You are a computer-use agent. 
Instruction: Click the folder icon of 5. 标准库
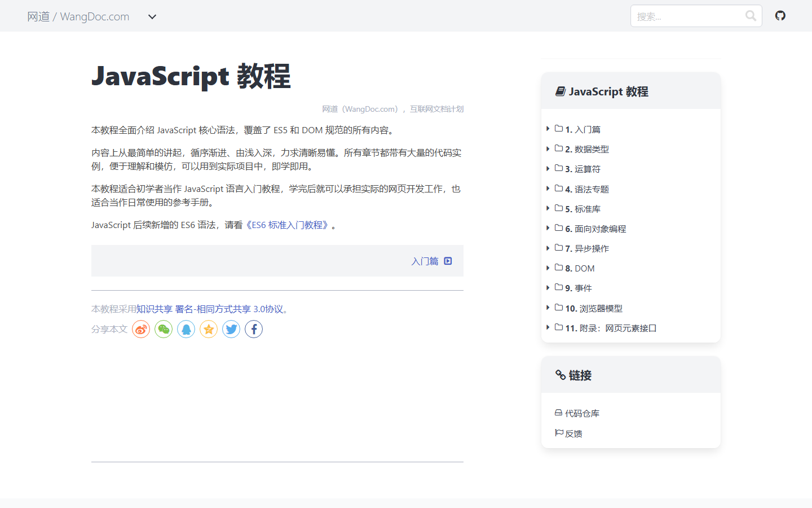pyautogui.click(x=559, y=208)
